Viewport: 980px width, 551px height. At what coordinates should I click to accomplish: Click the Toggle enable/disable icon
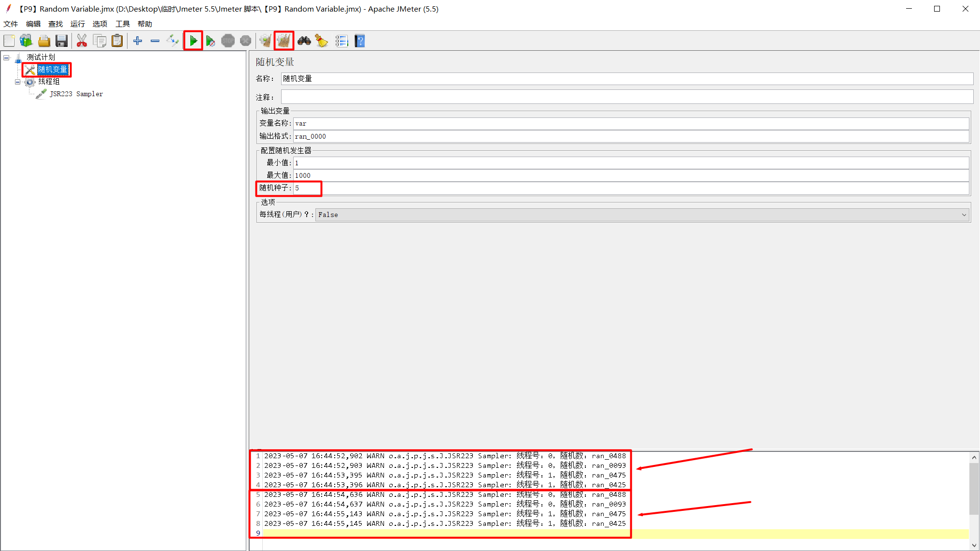(x=172, y=41)
